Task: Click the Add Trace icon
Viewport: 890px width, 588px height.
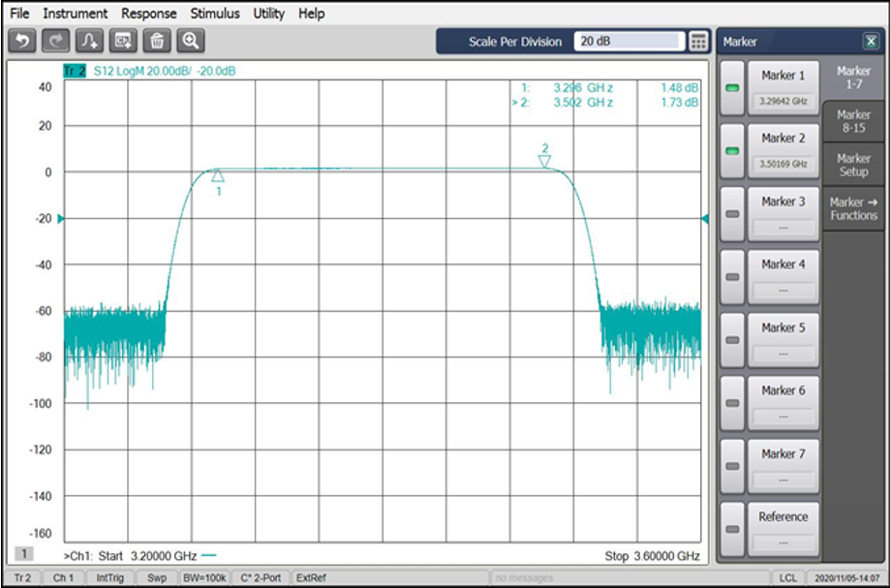Action: point(89,41)
